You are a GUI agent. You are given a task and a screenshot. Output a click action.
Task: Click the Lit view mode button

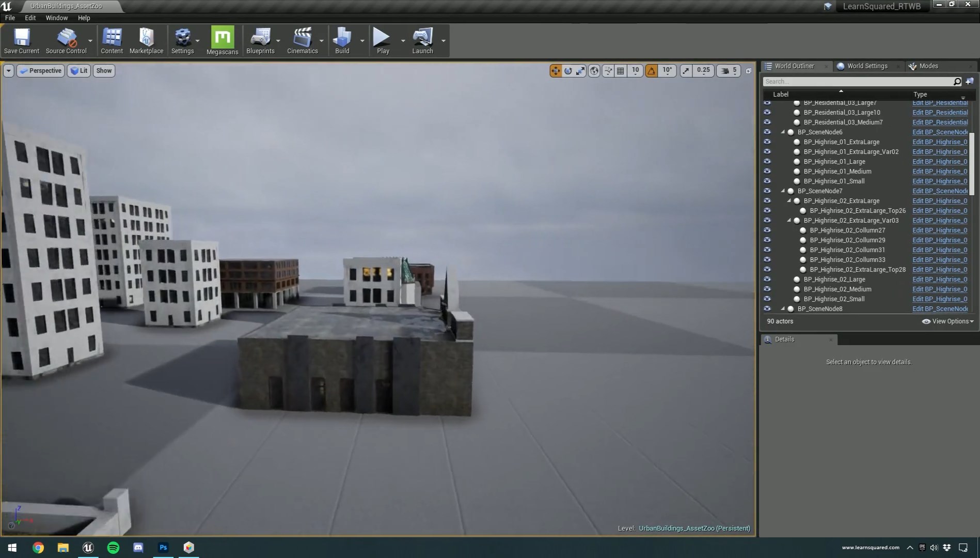point(78,71)
